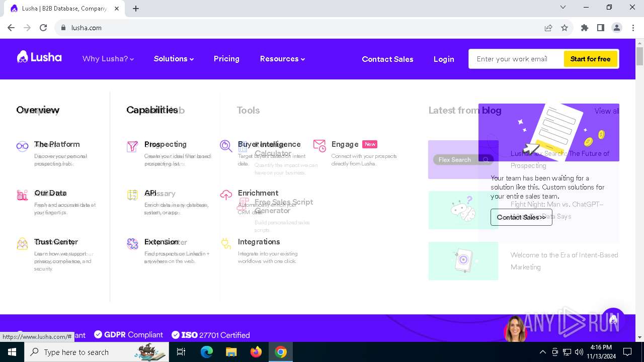Click the API icon
The width and height of the screenshot is (644, 362).
tap(132, 195)
